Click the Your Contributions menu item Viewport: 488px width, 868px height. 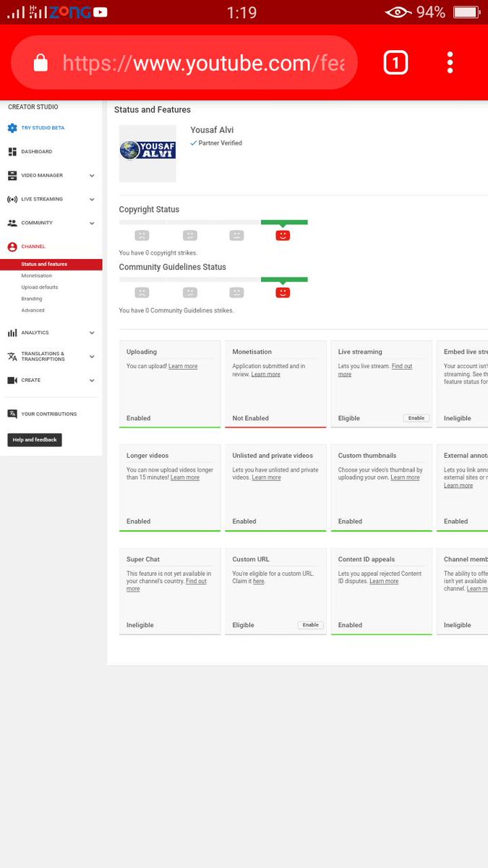coord(49,414)
